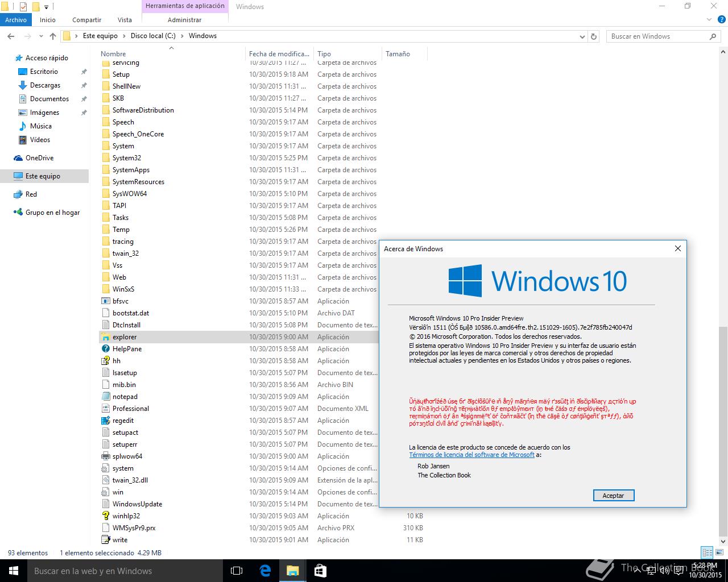
Task: Select the mib.bin file
Action: [124, 385]
